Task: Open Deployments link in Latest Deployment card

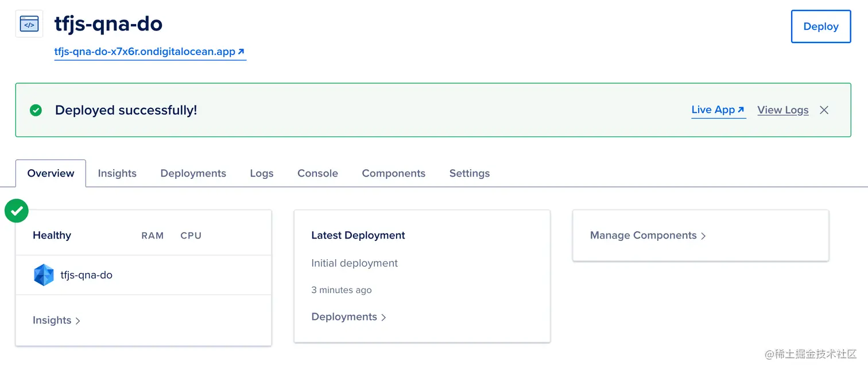Action: pyautogui.click(x=348, y=317)
